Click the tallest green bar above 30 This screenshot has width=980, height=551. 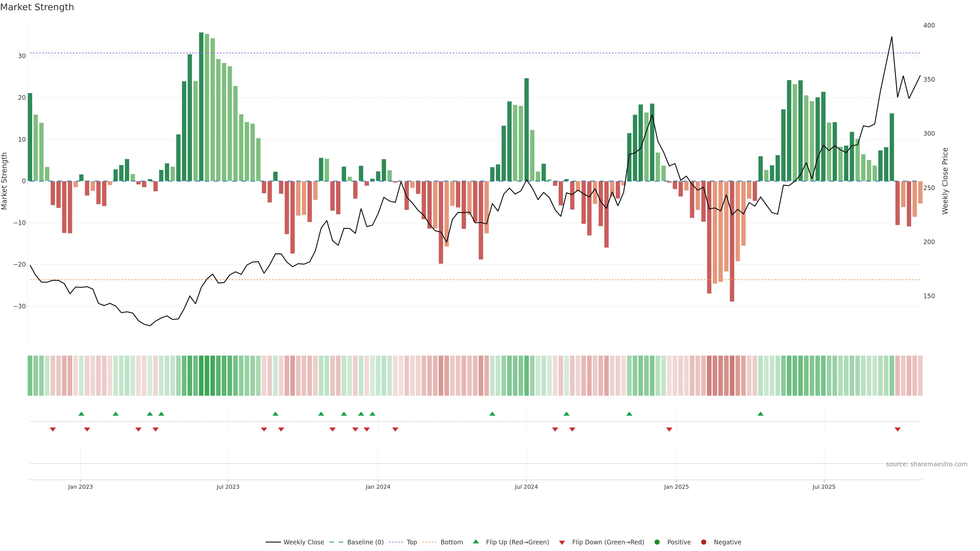[201, 106]
